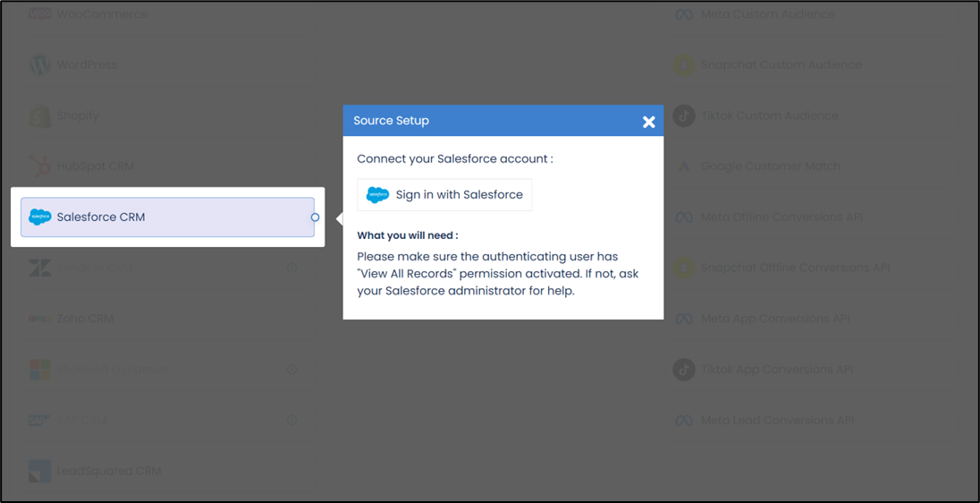This screenshot has height=503, width=980.
Task: Select Meta Custom Audience destination
Action: (810, 13)
